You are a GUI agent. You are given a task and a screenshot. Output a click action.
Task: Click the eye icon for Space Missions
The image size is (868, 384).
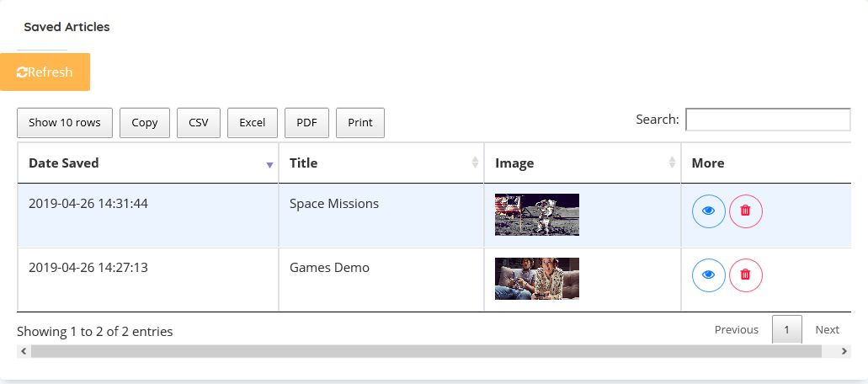click(708, 211)
